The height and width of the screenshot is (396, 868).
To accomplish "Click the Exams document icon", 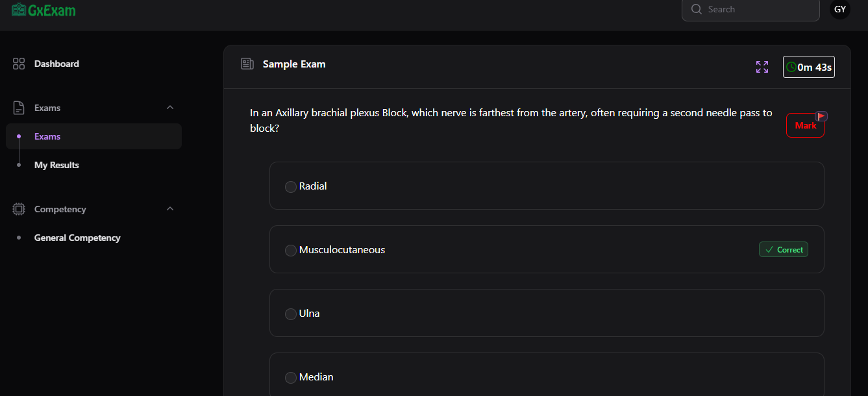I will point(18,107).
